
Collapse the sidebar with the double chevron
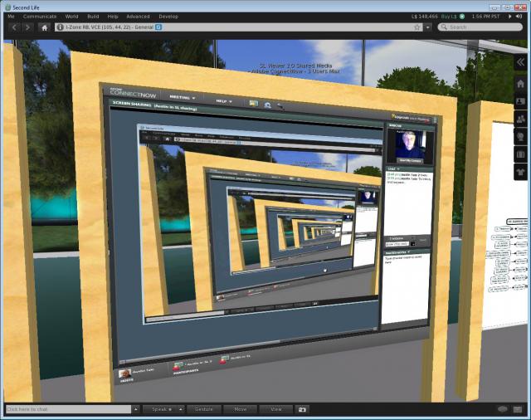[x=521, y=62]
